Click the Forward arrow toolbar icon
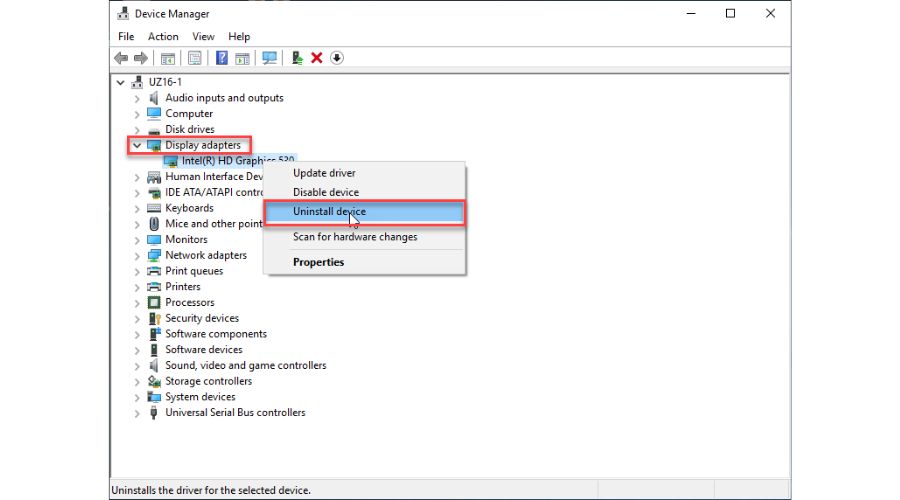This screenshot has width=900, height=500. pos(141,58)
